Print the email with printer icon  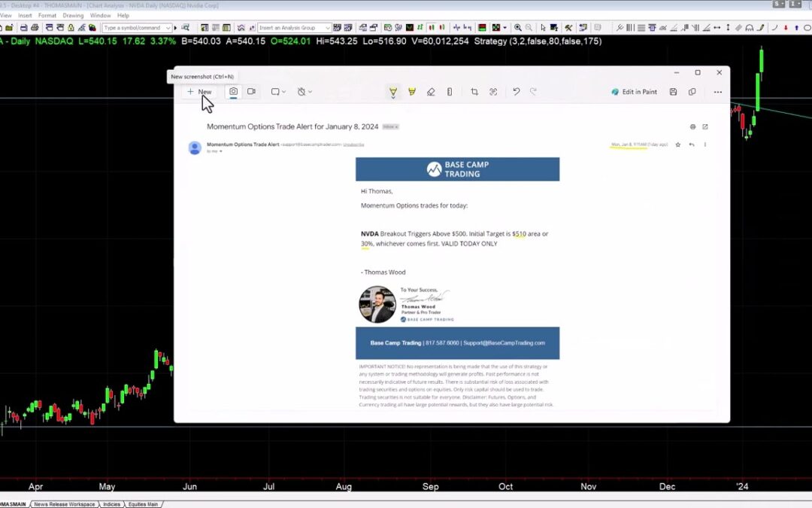tap(693, 126)
